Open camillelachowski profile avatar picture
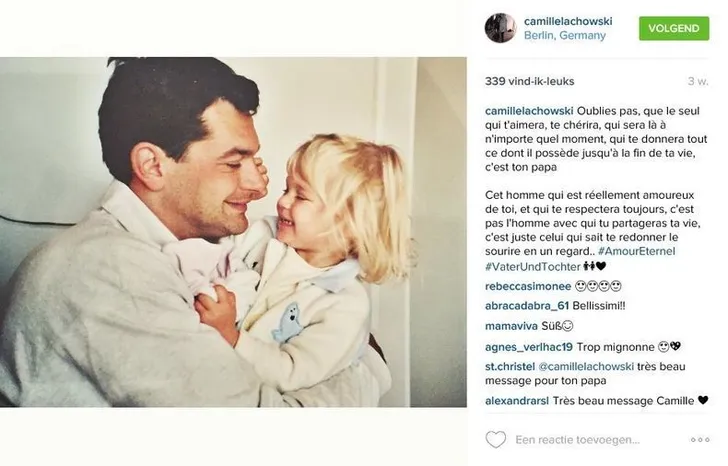This screenshot has width=728, height=466. click(500, 28)
